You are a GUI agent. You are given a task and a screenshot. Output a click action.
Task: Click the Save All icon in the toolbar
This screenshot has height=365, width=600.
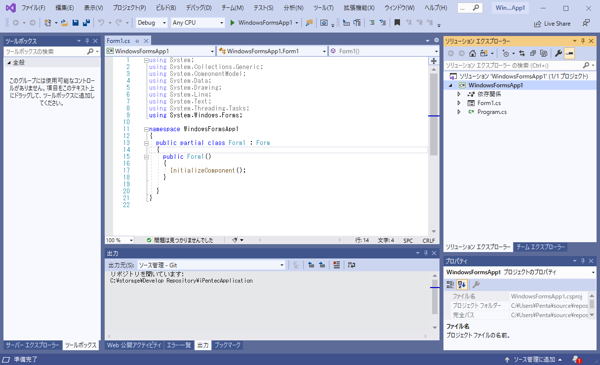(86, 23)
